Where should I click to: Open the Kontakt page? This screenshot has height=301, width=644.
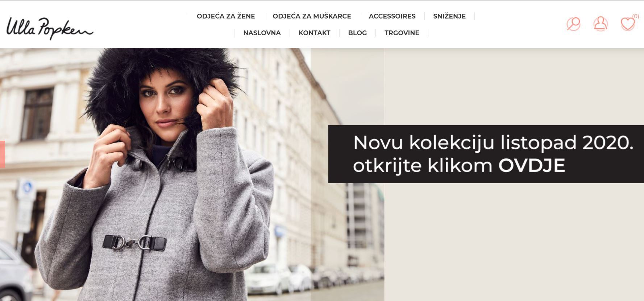click(314, 33)
